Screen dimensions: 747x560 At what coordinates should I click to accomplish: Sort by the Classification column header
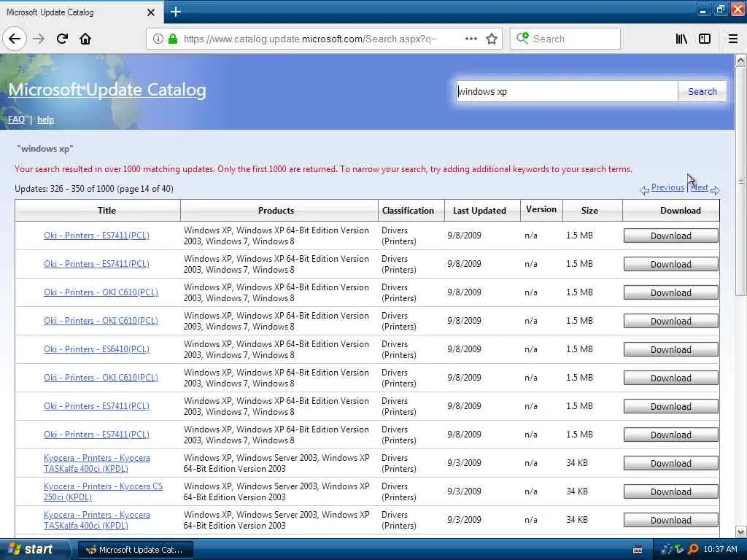coord(411,211)
